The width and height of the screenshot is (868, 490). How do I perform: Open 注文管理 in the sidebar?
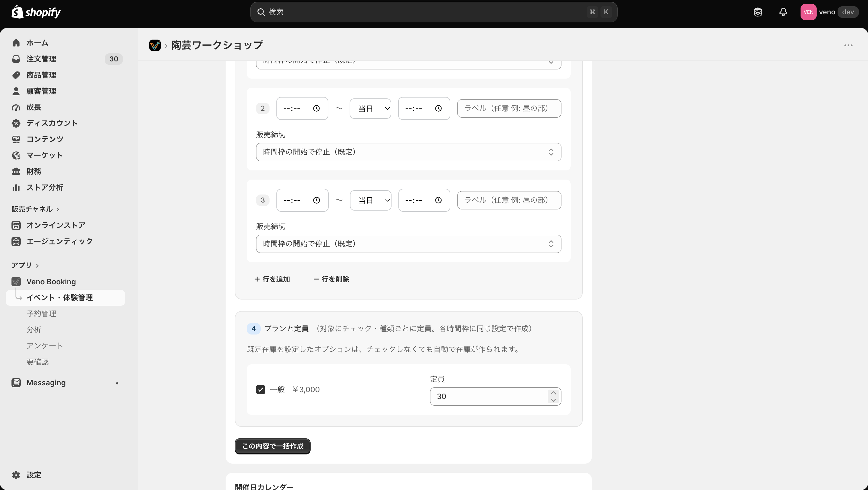click(65, 59)
